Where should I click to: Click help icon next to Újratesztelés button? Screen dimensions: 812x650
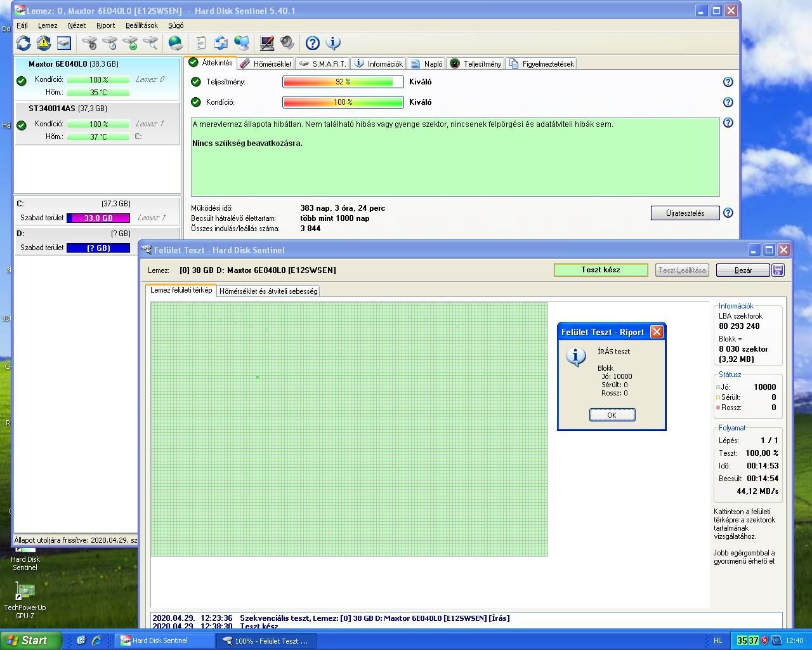(728, 213)
